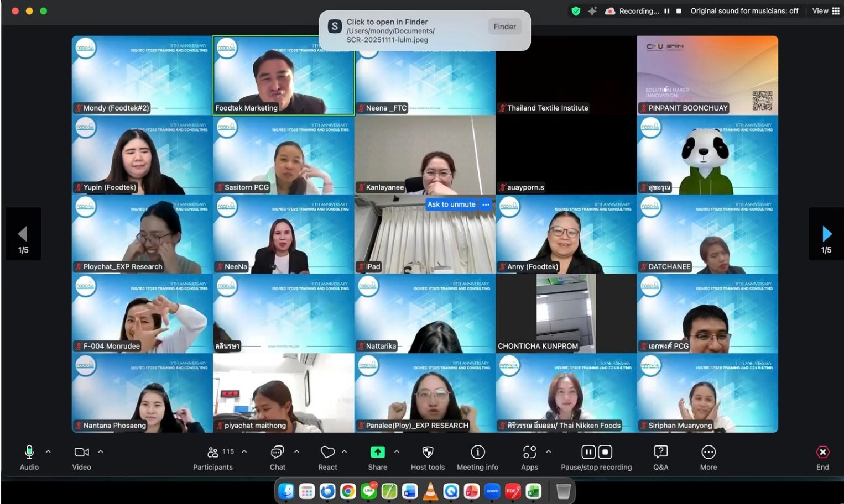Viewport: 844px width, 504px height.
Task: Click the Finder button in notification
Action: (x=504, y=27)
